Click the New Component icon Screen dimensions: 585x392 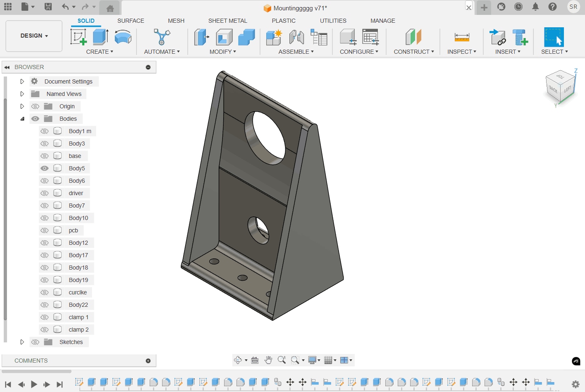[274, 37]
